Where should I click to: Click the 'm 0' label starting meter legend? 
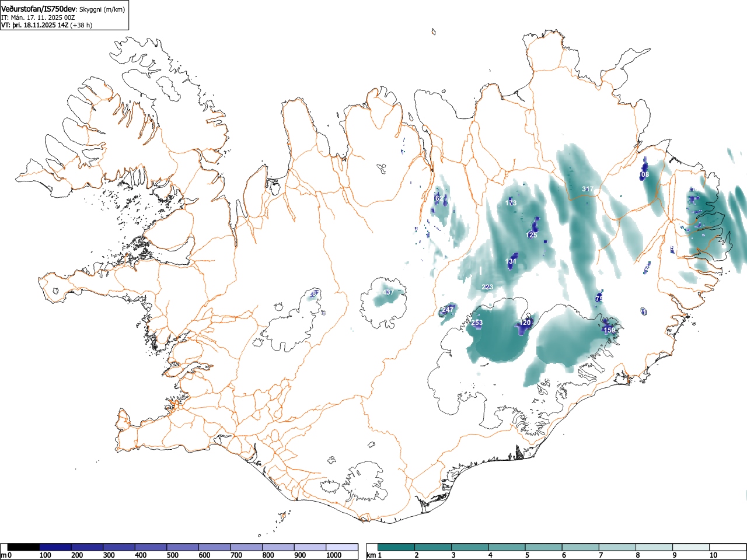6,555
